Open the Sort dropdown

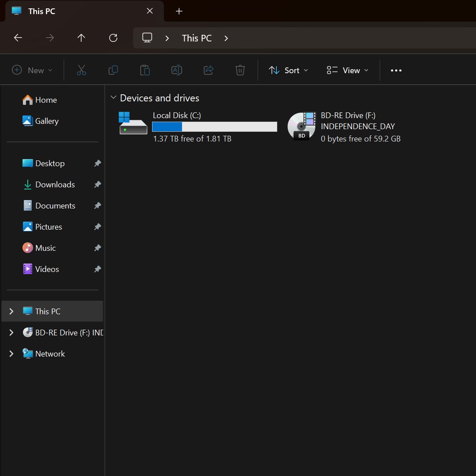point(288,70)
